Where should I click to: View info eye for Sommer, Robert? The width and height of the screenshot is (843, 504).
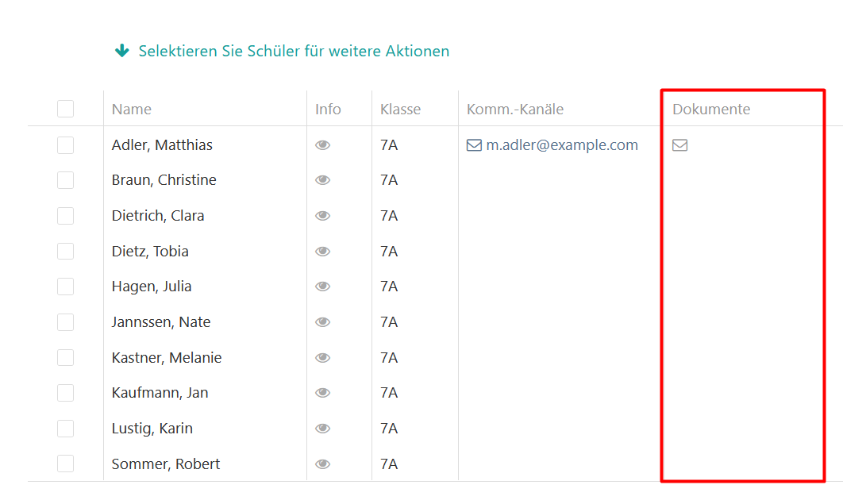pyautogui.click(x=322, y=464)
